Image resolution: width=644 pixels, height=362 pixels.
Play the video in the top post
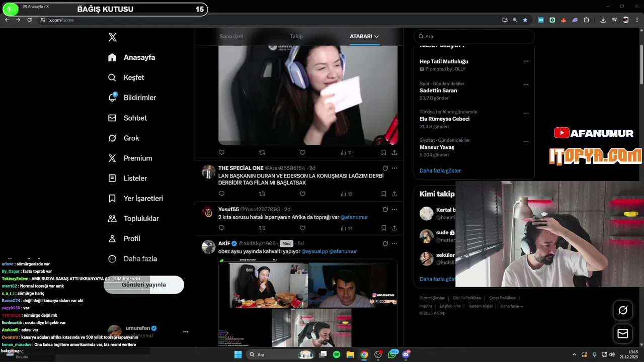tap(308, 95)
